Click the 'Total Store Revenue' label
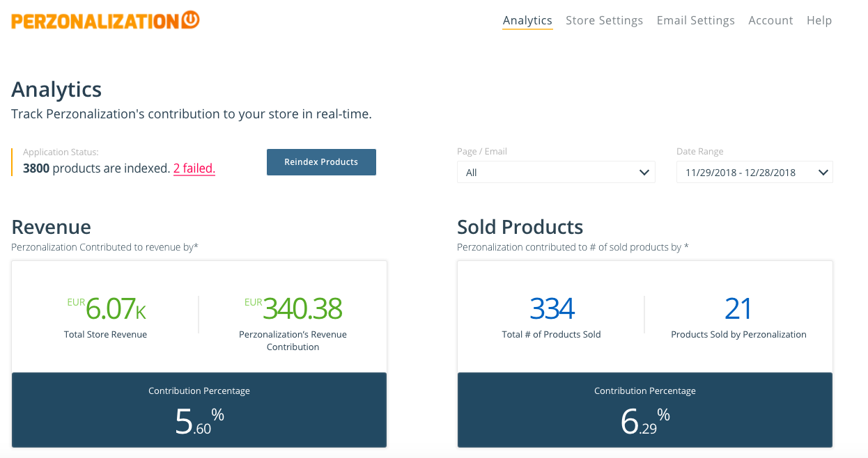868x458 pixels. pyautogui.click(x=106, y=335)
